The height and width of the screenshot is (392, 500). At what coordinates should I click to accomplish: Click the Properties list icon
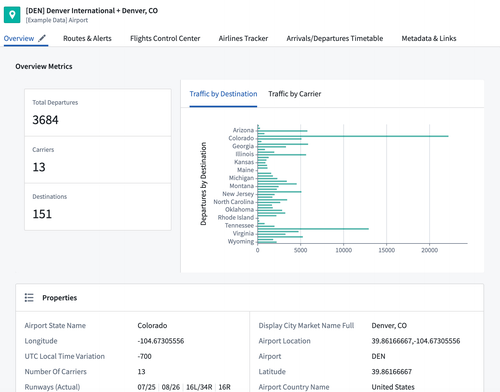pos(29,298)
